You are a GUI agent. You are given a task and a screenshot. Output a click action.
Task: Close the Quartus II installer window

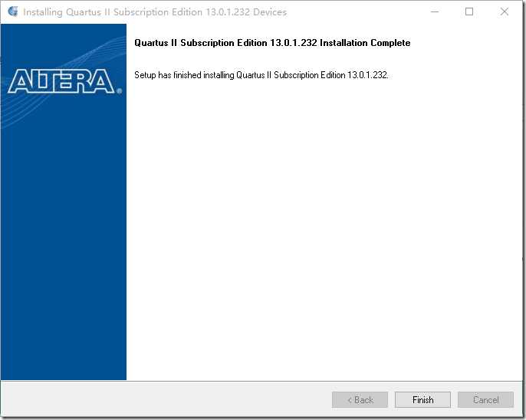click(x=505, y=11)
